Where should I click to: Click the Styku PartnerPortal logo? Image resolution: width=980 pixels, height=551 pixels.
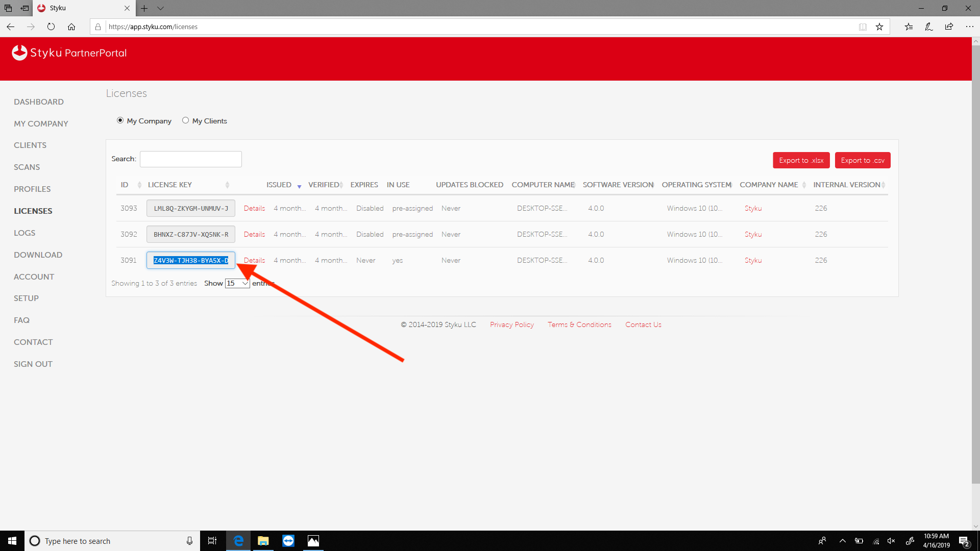(x=69, y=53)
